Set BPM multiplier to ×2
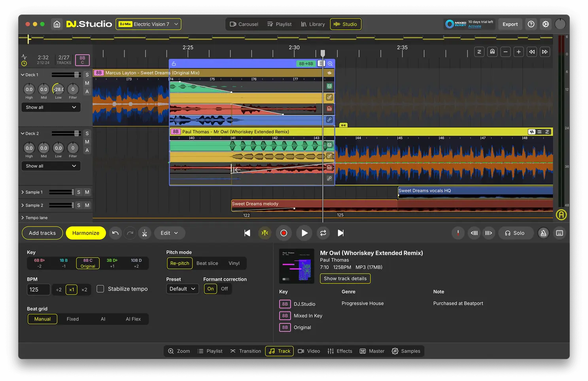The image size is (588, 381). click(84, 290)
